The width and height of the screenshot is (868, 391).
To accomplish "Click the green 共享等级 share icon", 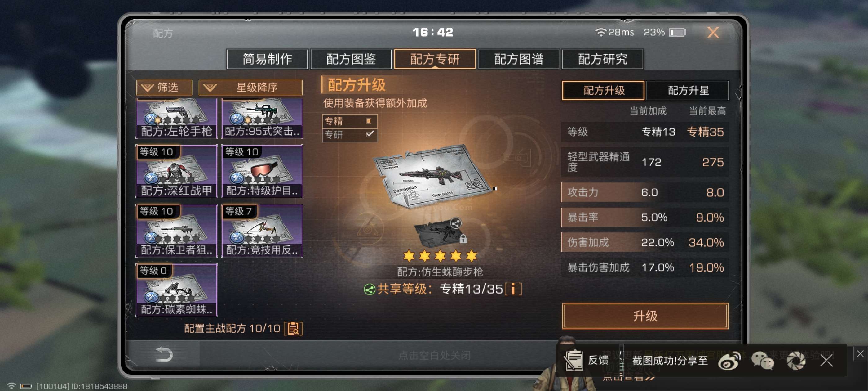I will point(369,289).
